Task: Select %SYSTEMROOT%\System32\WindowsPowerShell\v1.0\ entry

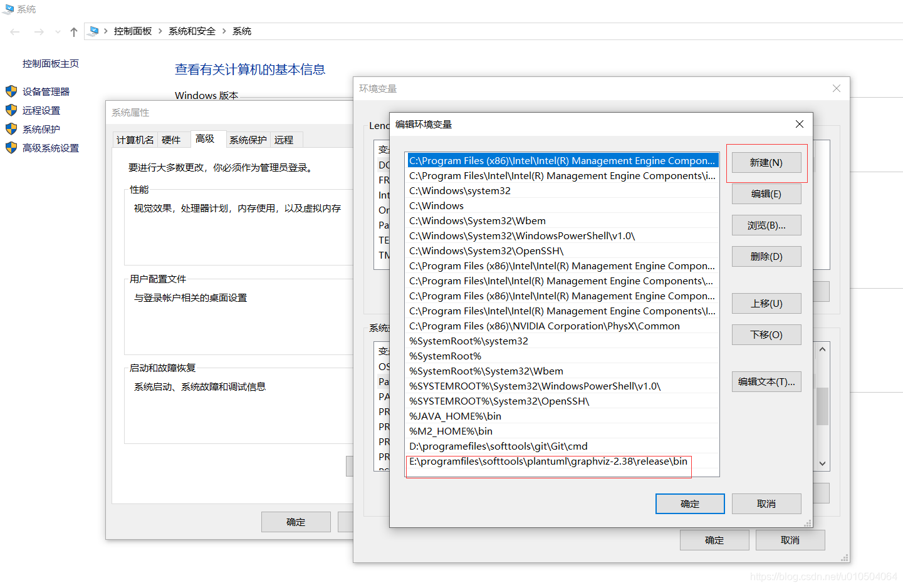Action: (562, 386)
